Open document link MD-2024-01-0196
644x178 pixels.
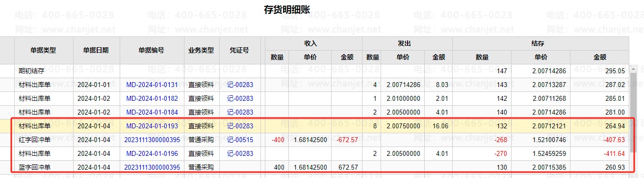[152, 153]
